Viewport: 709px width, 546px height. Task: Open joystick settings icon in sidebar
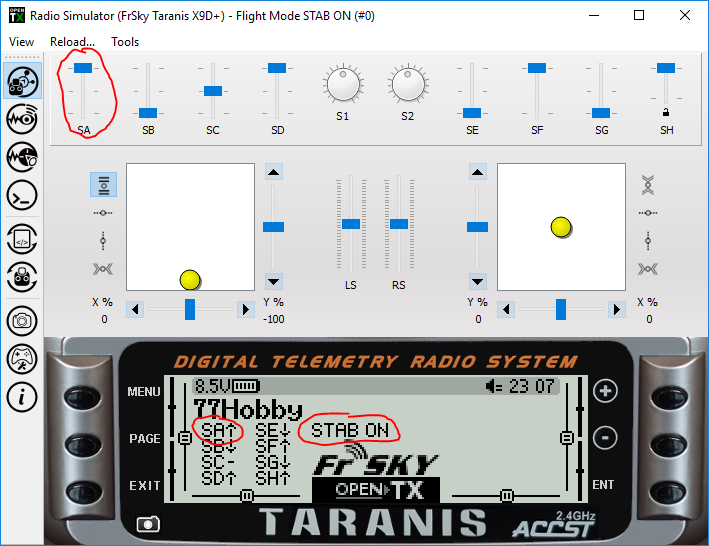coord(22,359)
